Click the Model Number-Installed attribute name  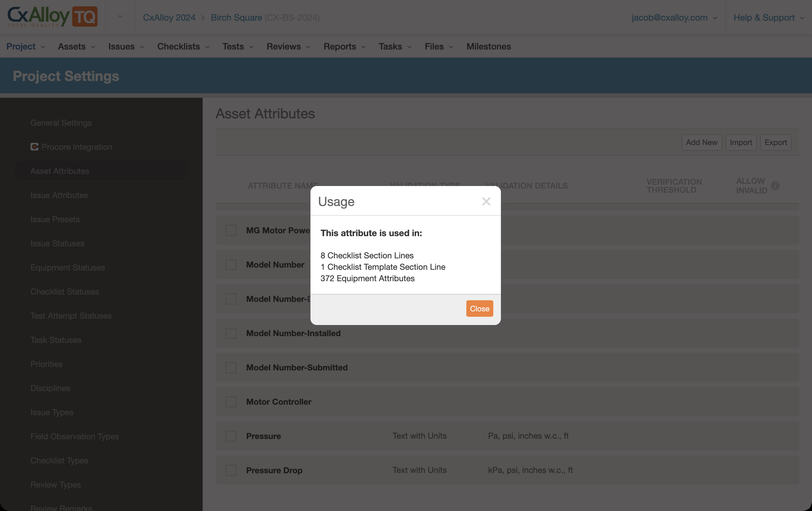(x=293, y=333)
